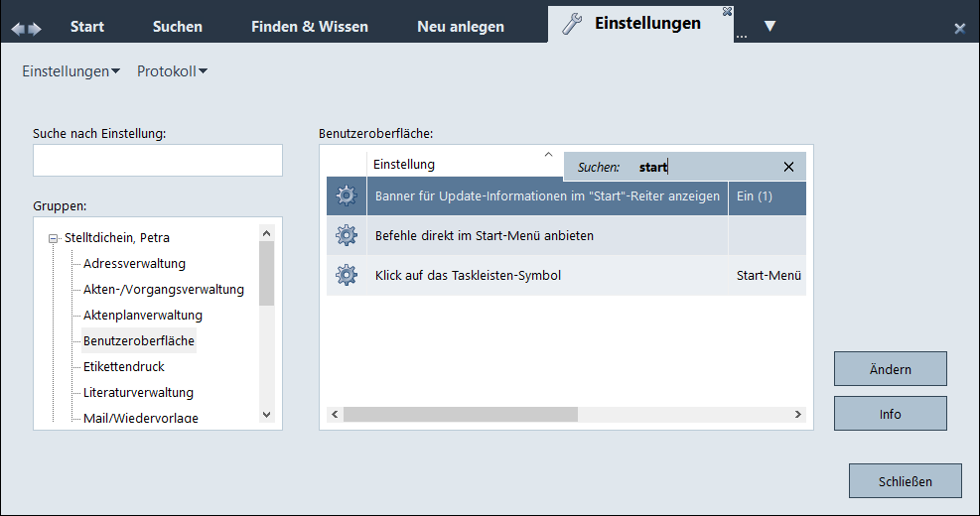Image resolution: width=980 pixels, height=516 pixels.
Task: Open the tab list dropdown arrow
Action: 770,27
